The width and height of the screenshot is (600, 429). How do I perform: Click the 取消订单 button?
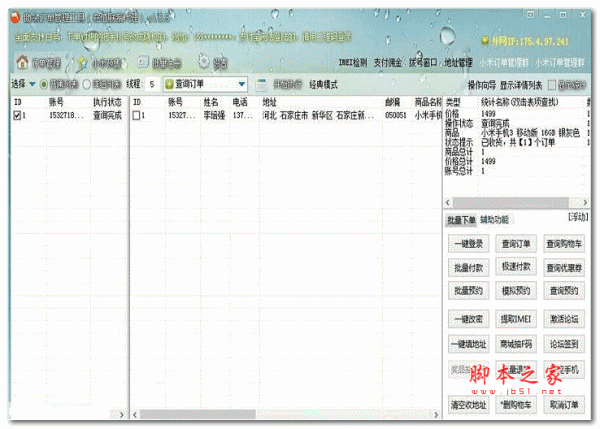[566, 406]
